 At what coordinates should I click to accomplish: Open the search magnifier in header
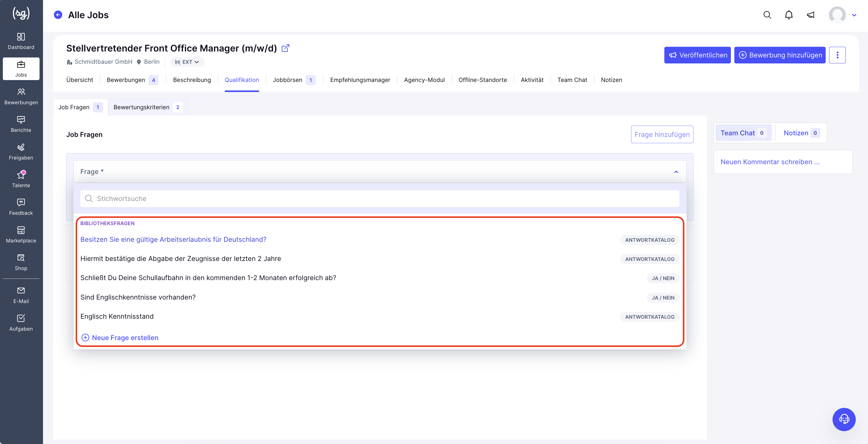(x=767, y=15)
